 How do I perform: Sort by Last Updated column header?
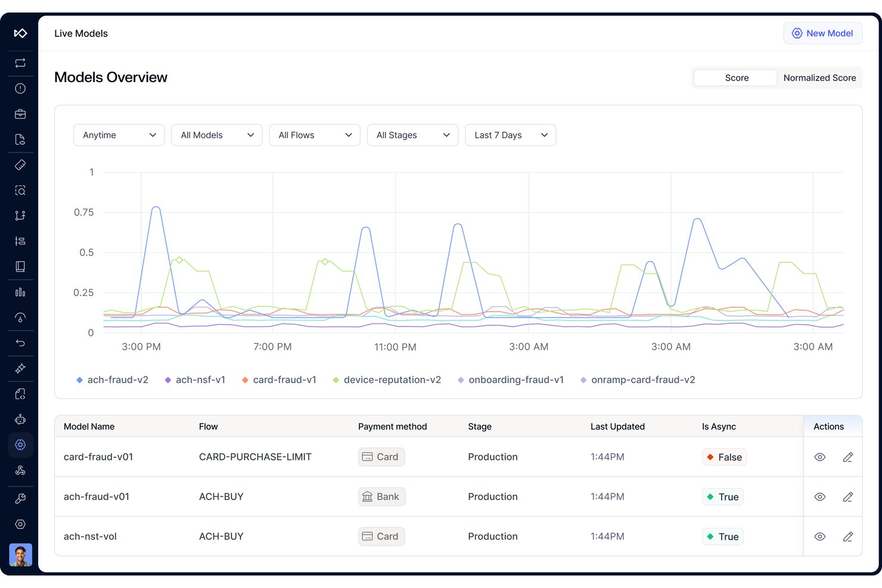click(617, 427)
